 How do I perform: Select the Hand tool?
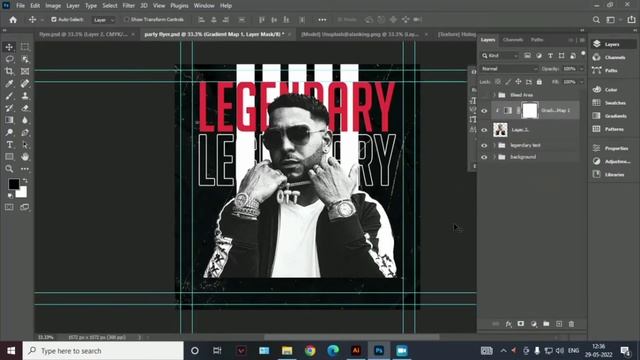(25, 157)
